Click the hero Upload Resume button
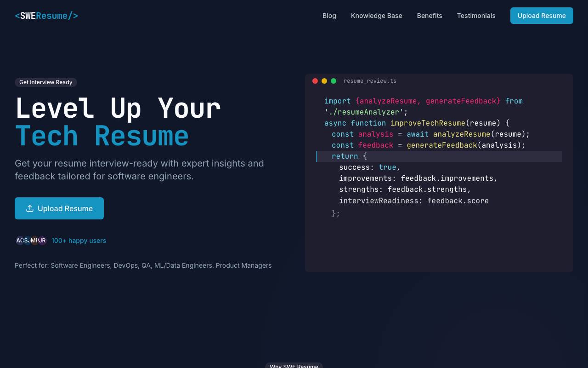The height and width of the screenshot is (368, 588). click(x=59, y=208)
